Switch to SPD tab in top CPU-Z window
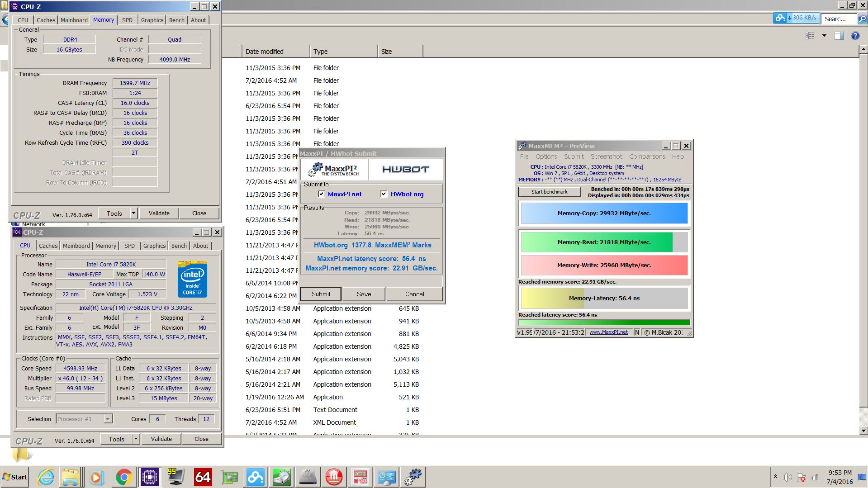The height and width of the screenshot is (488, 868). [x=127, y=20]
